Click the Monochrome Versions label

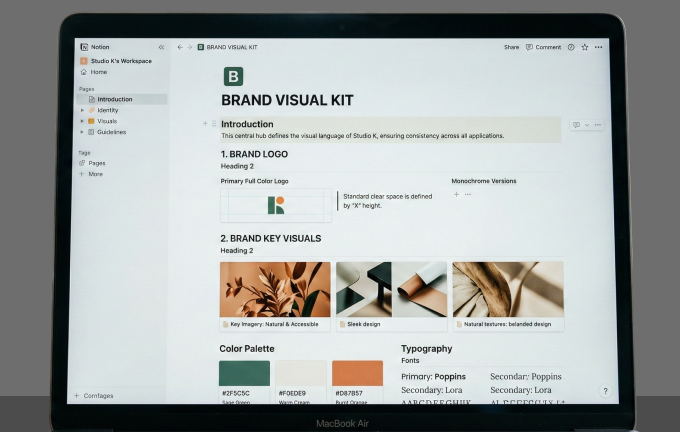(484, 181)
